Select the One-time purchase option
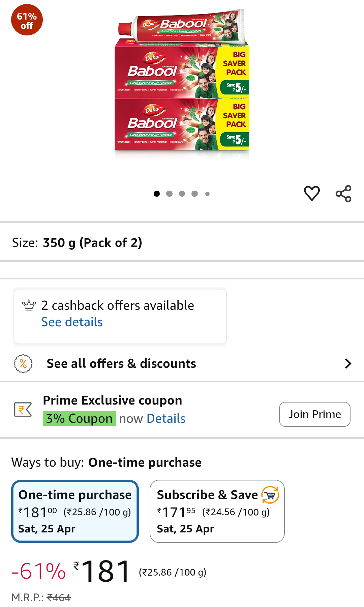 pyautogui.click(x=75, y=511)
